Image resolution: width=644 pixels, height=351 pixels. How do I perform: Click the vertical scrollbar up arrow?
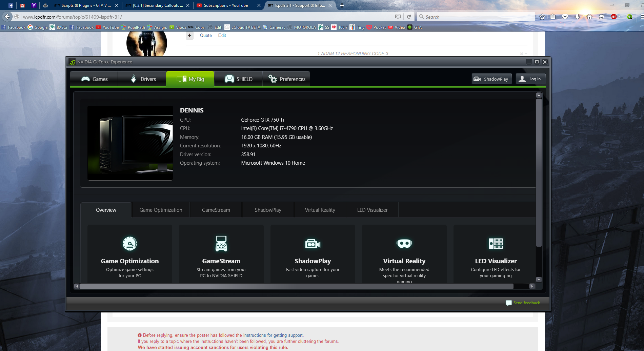pyautogui.click(x=539, y=95)
